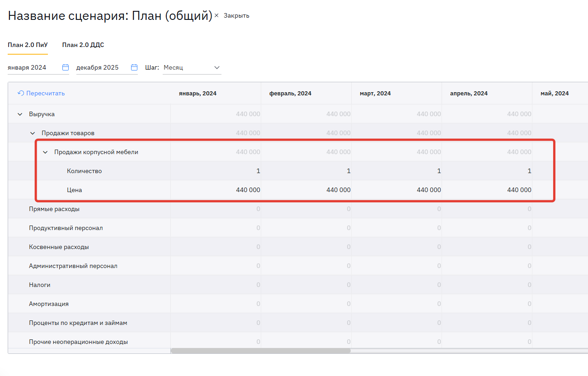Screen dimensions: 588x376
Task: Open calendar picker for декабря 2025
Action: pos(134,67)
